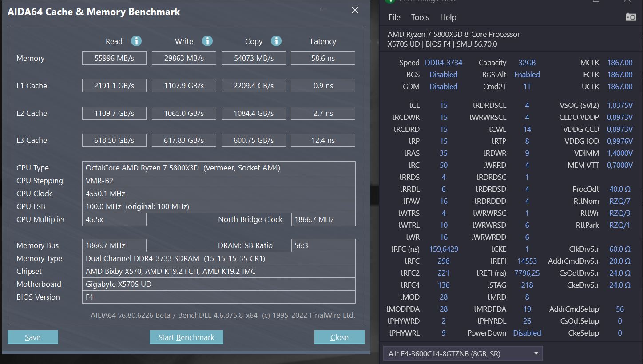Click the Chipset field AMD Bixby X570
The width and height of the screenshot is (643, 364).
219,271
